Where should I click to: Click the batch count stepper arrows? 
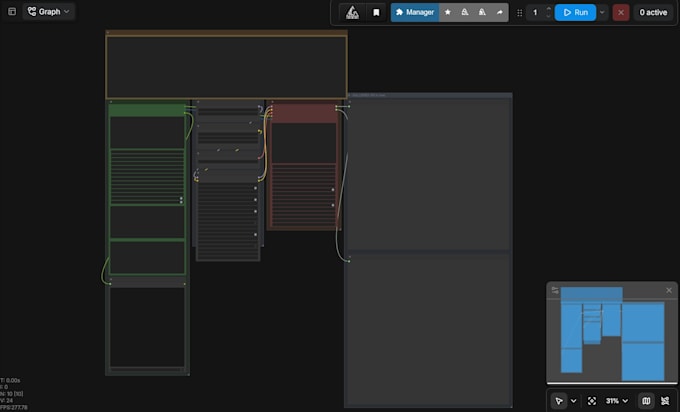click(548, 12)
